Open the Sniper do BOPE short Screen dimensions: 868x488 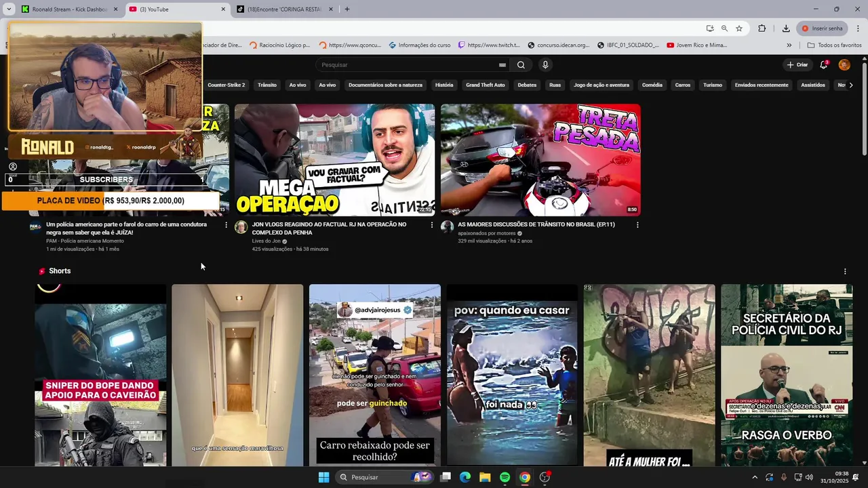point(100,375)
